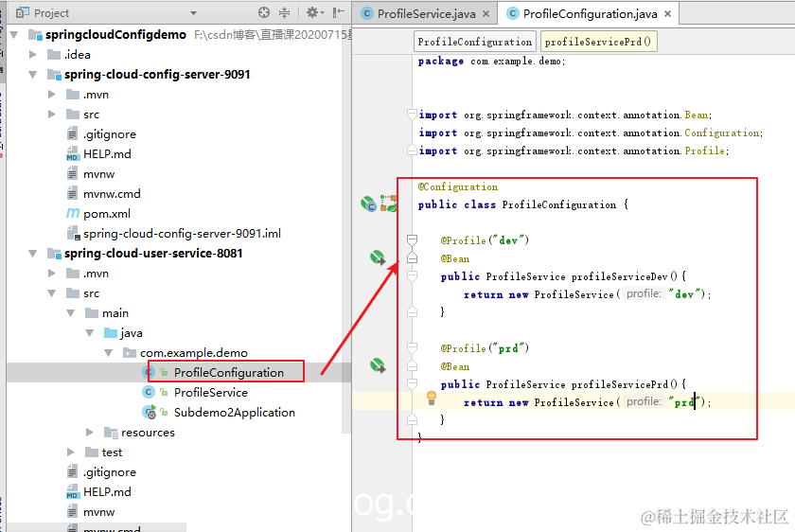This screenshot has width=795, height=532.
Task: Collapse the springcloudConfigdemo root node
Action: tap(14, 34)
